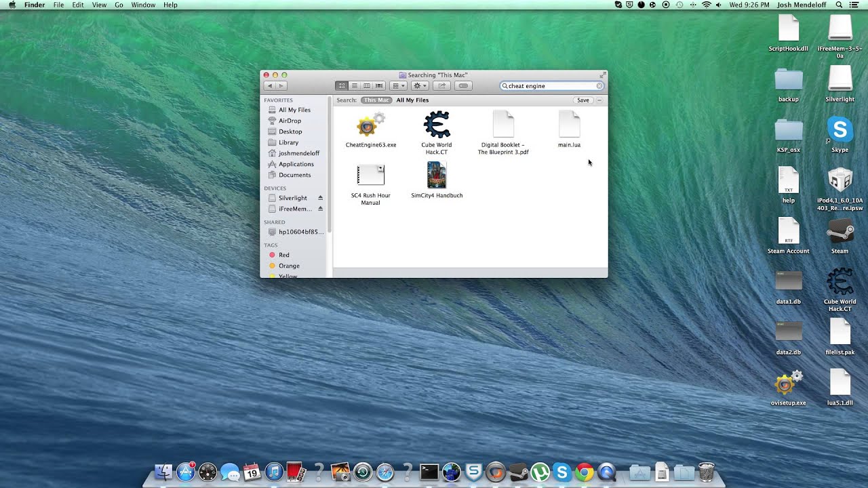Switch Finder to column view
Viewport: 868px width, 488px height.
[367, 86]
